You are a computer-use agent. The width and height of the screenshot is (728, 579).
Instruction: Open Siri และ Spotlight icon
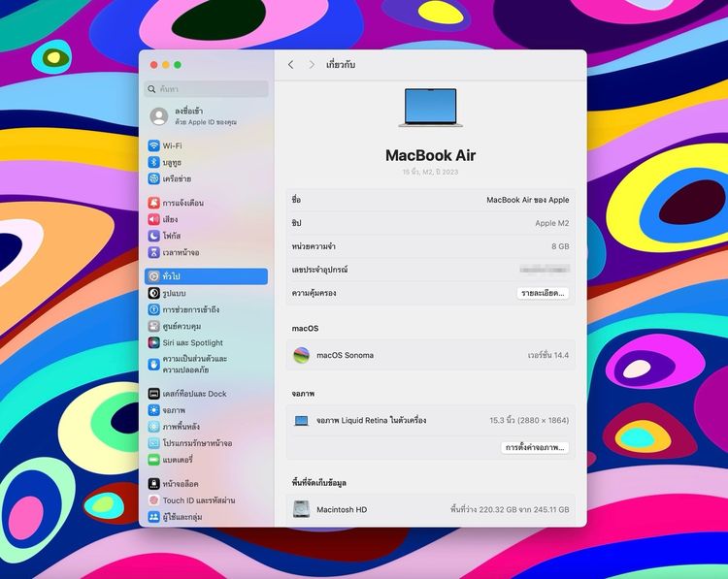(153, 342)
